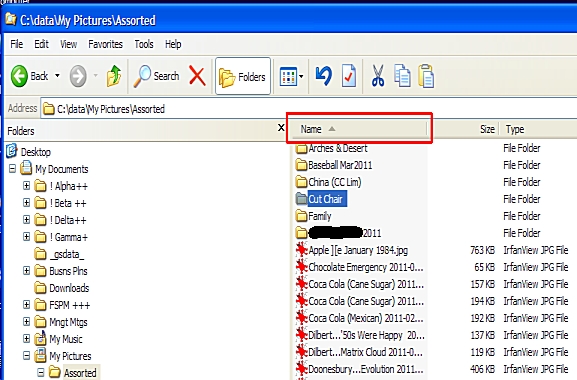Select the redacted 2011 folder
The width and height of the screenshot is (577, 380).
344,233
